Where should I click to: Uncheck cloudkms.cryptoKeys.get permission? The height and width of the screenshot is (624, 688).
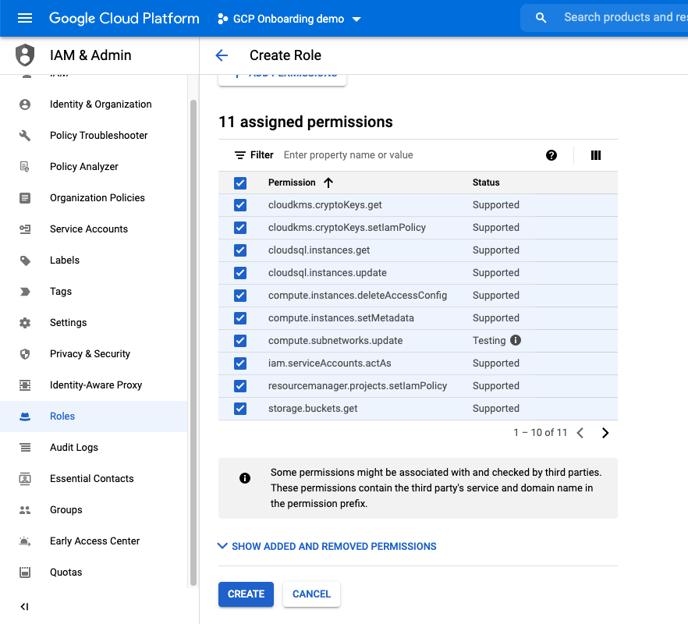click(240, 205)
